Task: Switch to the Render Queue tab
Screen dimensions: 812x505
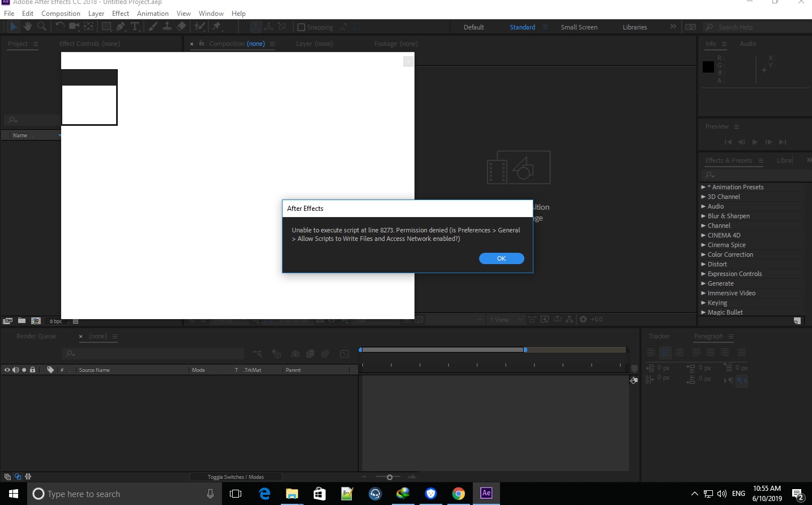Action: coord(36,336)
